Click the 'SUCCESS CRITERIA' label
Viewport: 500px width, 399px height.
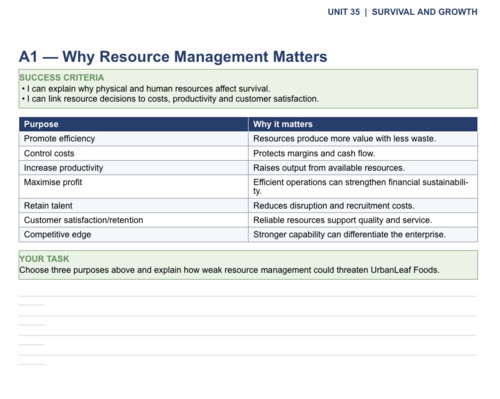click(x=61, y=77)
